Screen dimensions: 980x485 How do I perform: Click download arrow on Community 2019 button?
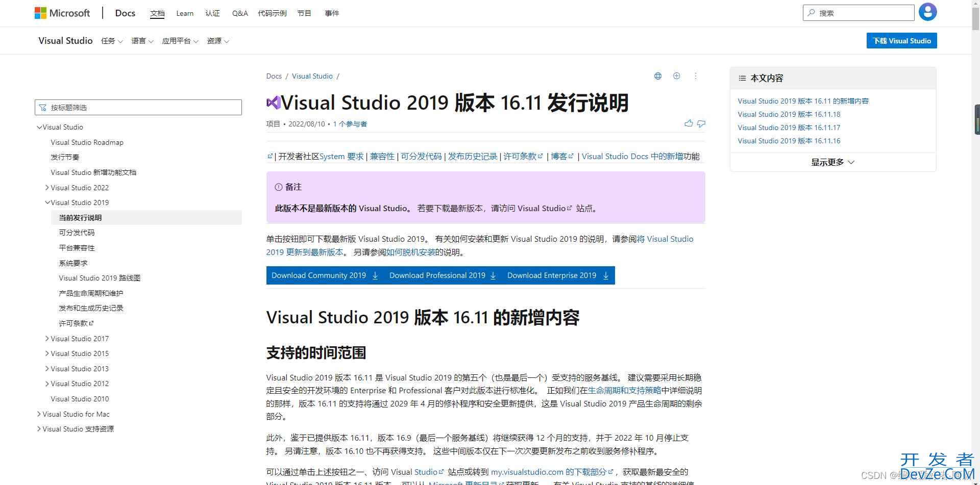(375, 275)
